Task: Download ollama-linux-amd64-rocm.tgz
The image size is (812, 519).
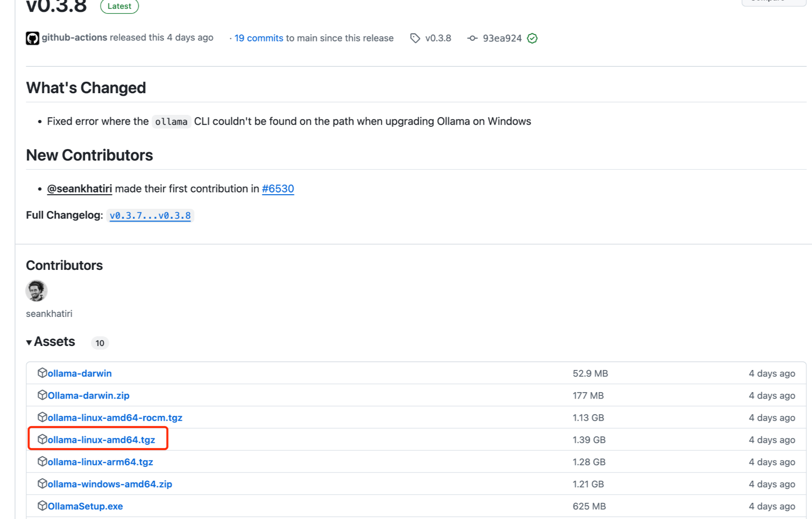Action: point(115,418)
